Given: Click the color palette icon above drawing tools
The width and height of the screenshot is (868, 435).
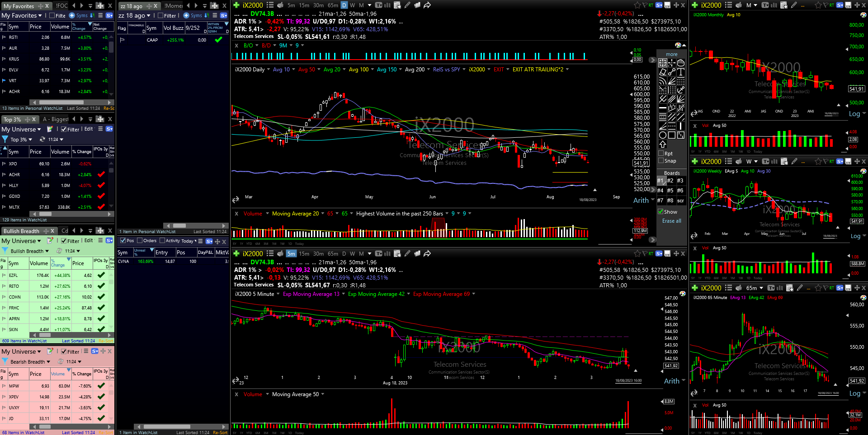Looking at the screenshot, I should [678, 45].
